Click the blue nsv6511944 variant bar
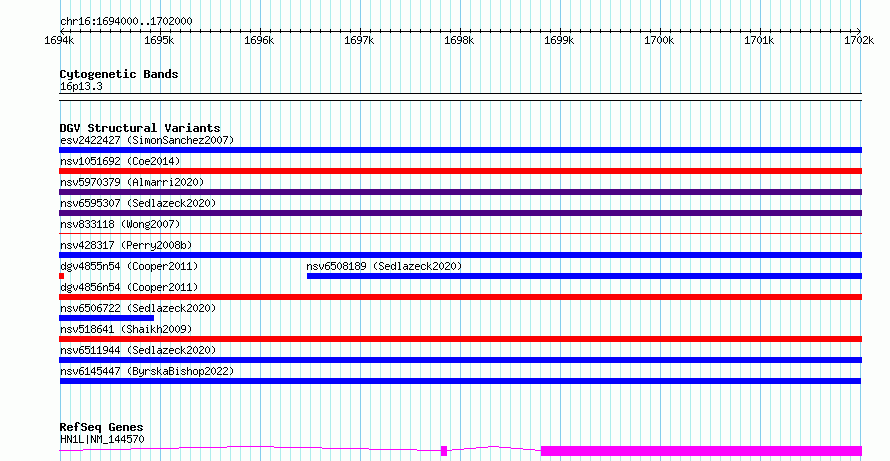Viewport: 890px width, 461px height. coord(460,360)
